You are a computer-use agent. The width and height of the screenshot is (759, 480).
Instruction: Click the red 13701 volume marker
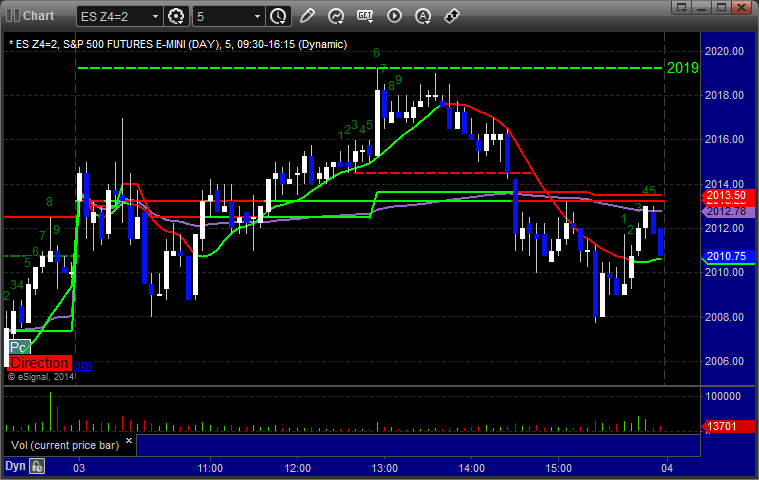(x=728, y=426)
